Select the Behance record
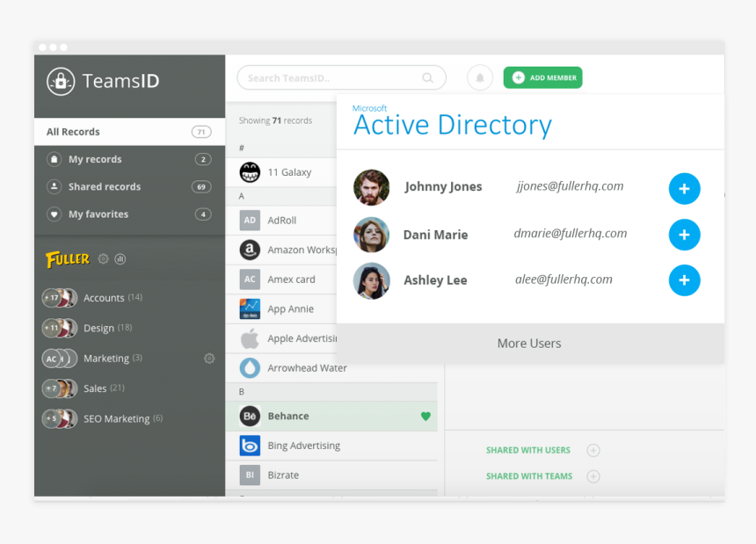756x544 pixels. pyautogui.click(x=331, y=416)
